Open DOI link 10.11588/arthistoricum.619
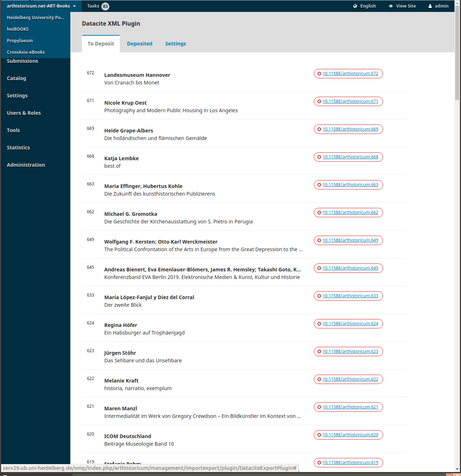Image resolution: width=461 pixels, height=476 pixels. pos(350,463)
